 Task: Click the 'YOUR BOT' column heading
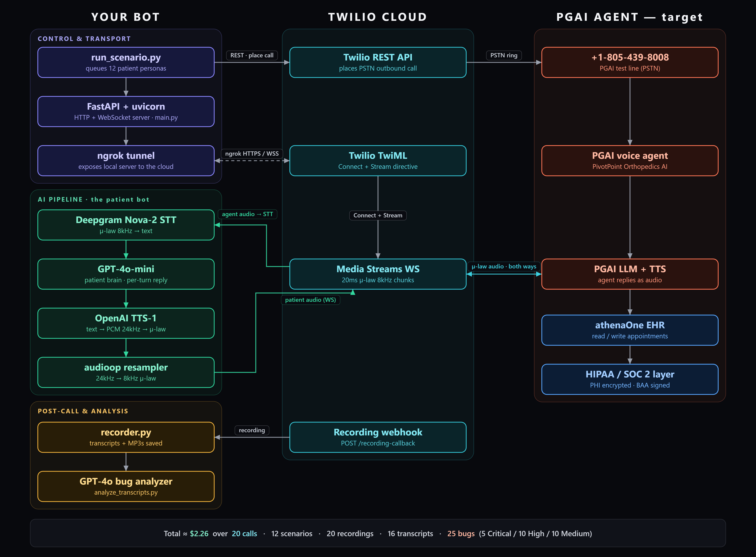[x=126, y=17]
